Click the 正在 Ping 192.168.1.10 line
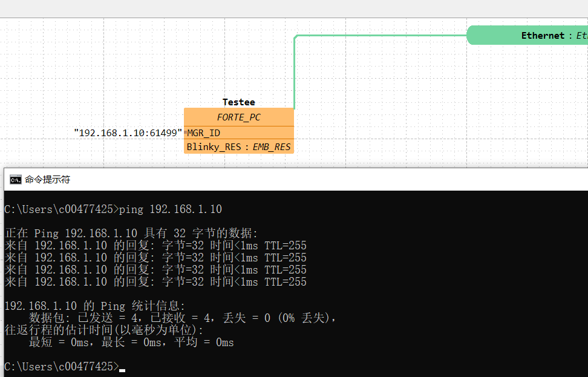The height and width of the screenshot is (377, 588). 131,234
